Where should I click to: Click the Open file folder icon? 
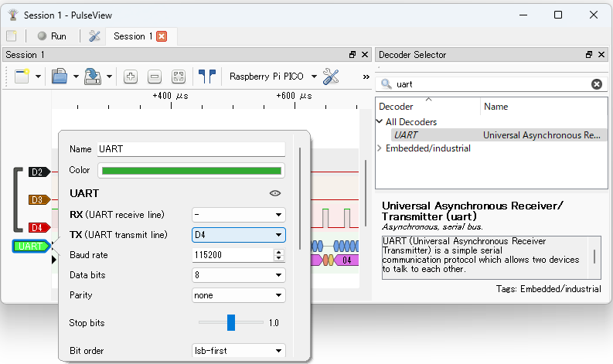59,77
